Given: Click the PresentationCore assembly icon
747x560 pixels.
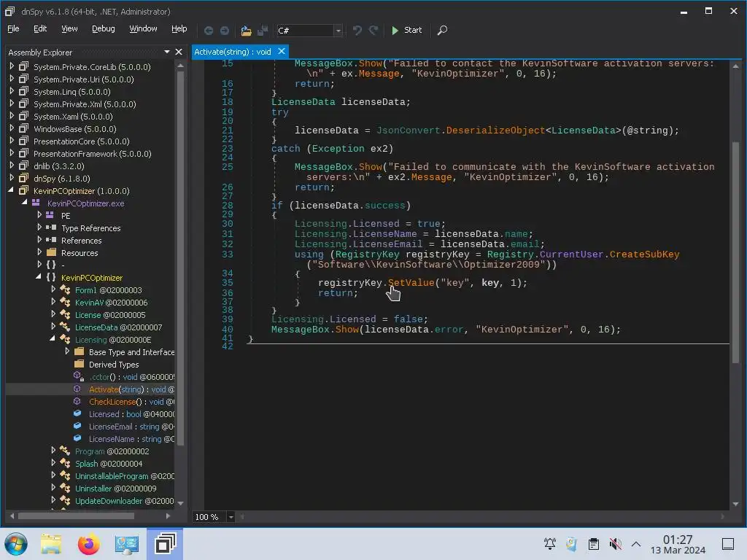Looking at the screenshot, I should point(23,141).
